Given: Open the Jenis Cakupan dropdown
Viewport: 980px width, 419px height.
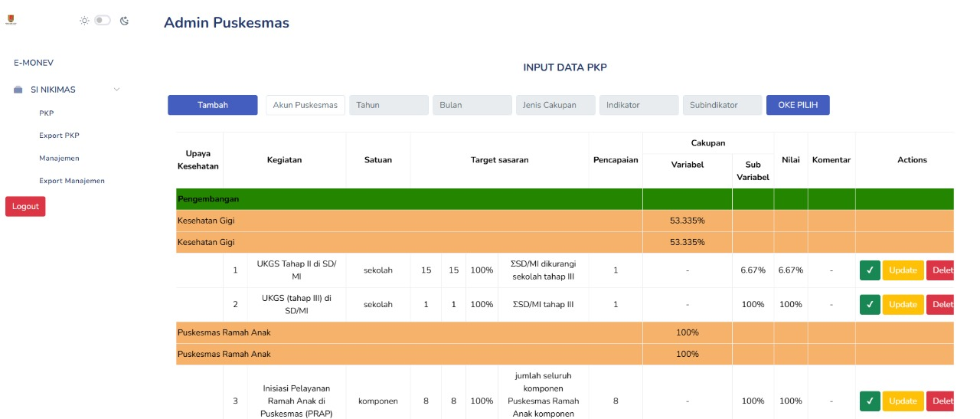Looking at the screenshot, I should point(555,105).
